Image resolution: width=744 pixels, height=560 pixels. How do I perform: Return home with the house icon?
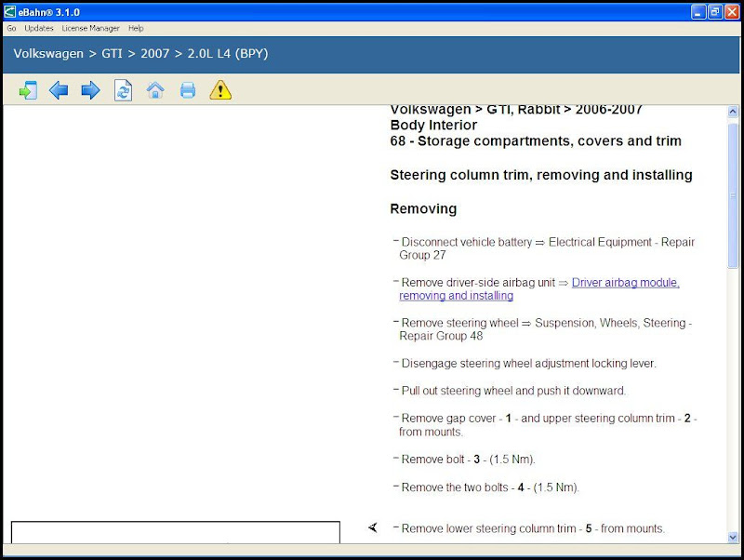point(155,90)
